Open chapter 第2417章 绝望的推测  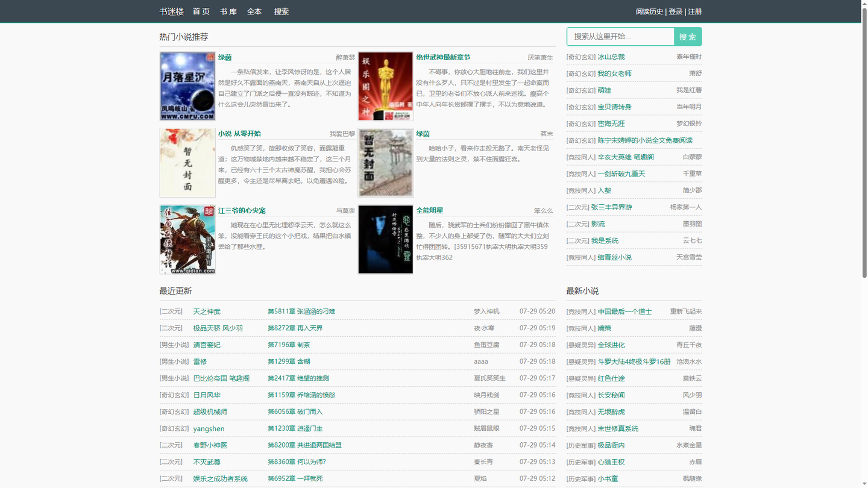point(298,378)
